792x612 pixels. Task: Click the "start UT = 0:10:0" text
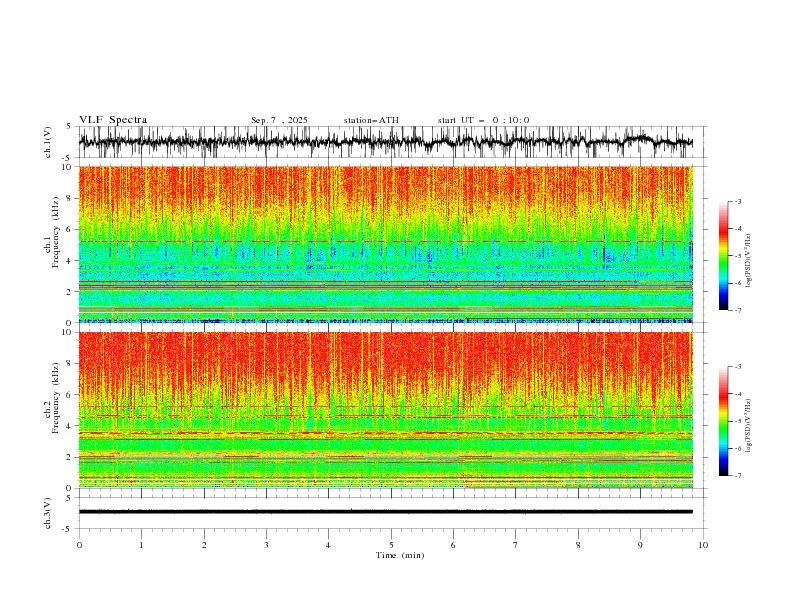click(483, 120)
